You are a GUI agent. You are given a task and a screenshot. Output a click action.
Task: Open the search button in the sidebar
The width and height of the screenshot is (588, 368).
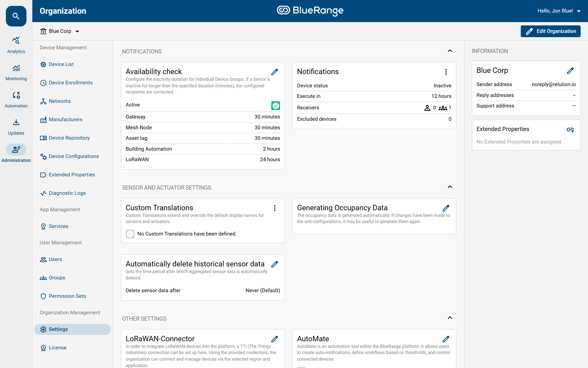click(16, 16)
